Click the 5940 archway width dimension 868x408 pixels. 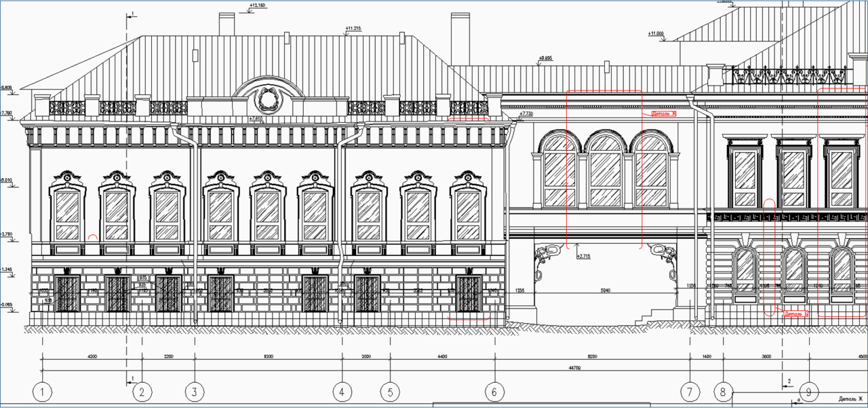[x=606, y=290]
